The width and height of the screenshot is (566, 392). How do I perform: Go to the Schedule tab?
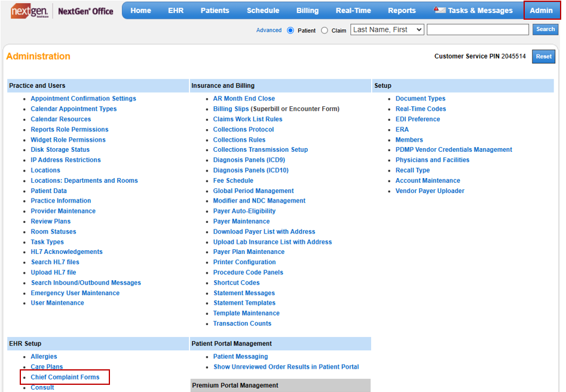tap(263, 10)
